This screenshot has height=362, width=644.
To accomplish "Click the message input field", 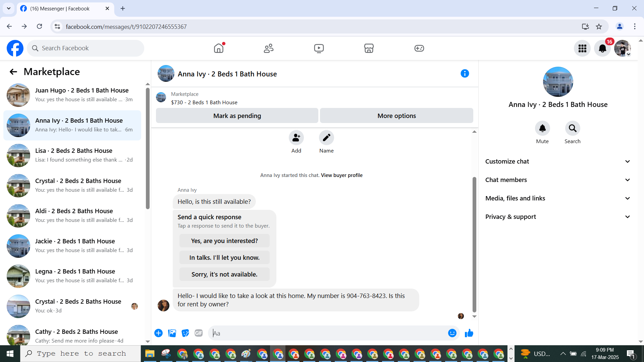I will coord(329,333).
